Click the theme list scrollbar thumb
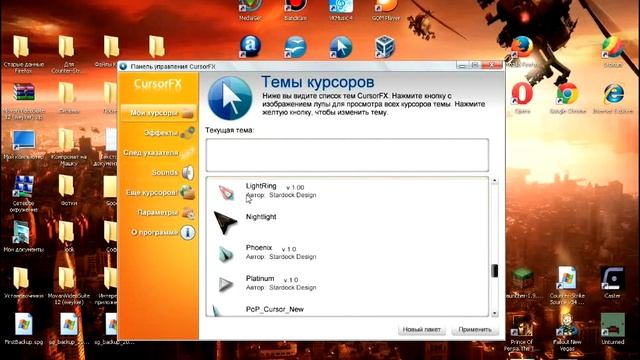 point(494,271)
